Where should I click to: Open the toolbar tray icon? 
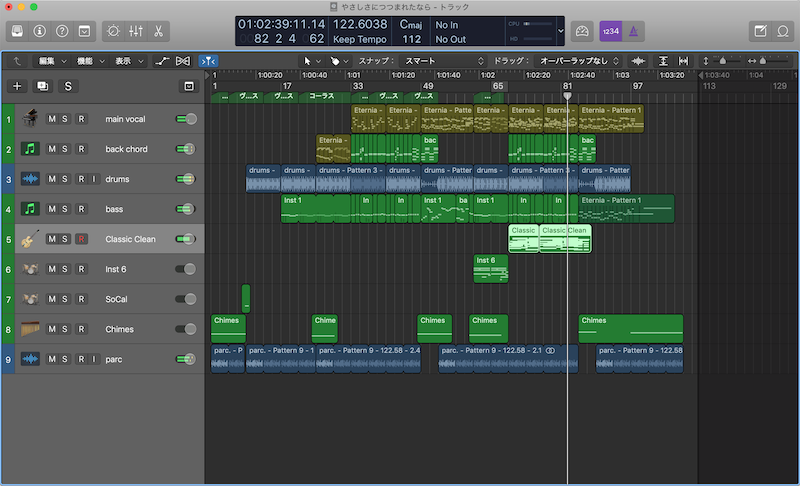[84, 32]
